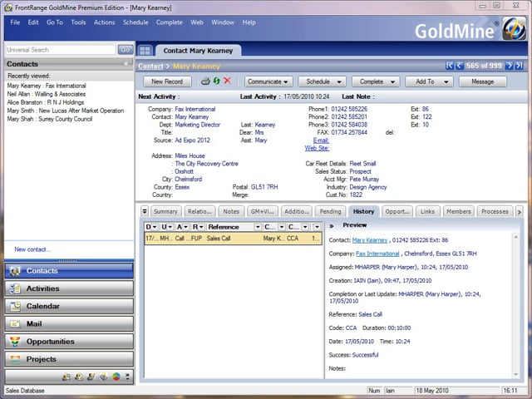532x399 pixels.
Task: Click the Contact breadcrumb link
Action: click(x=150, y=66)
